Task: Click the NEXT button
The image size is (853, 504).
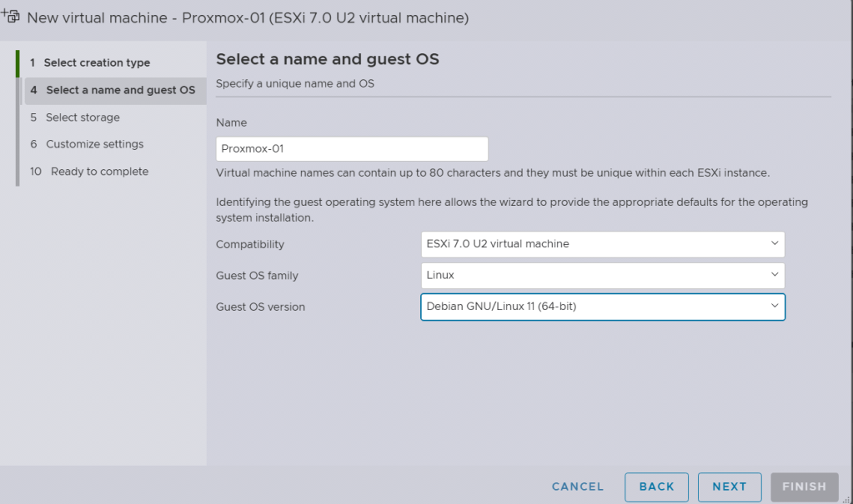Action: (730, 487)
